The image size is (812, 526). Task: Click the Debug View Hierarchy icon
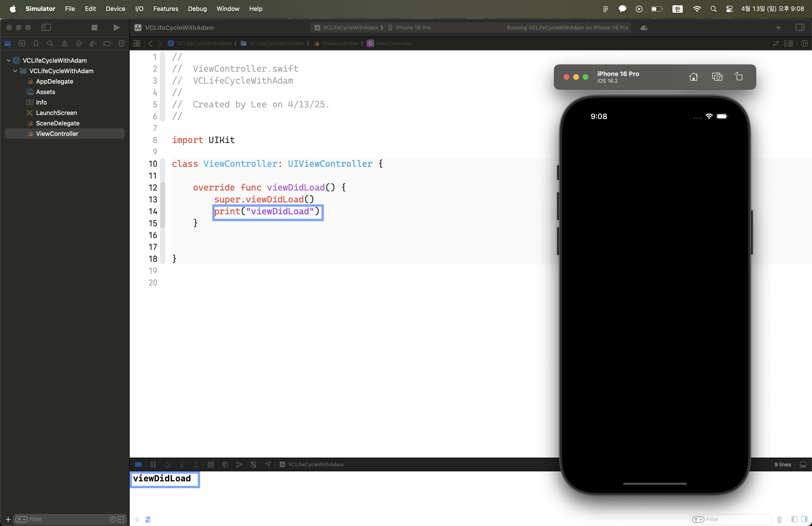[225, 464]
